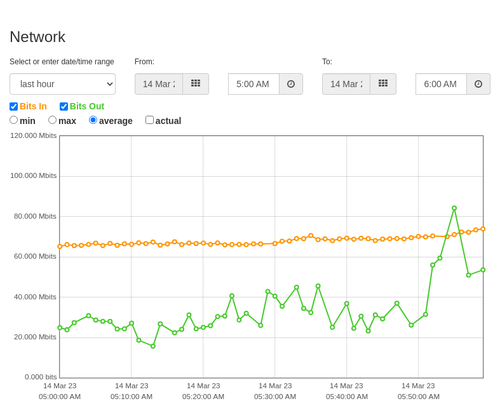Click the 05:30:00 AM time axis label
Image resolution: width=500 pixels, height=403 pixels.
(275, 397)
